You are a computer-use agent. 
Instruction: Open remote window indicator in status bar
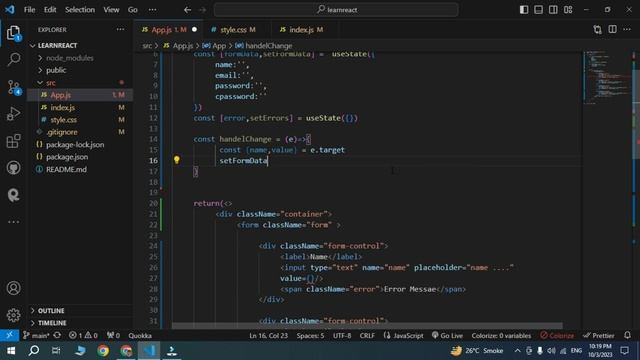(9, 336)
